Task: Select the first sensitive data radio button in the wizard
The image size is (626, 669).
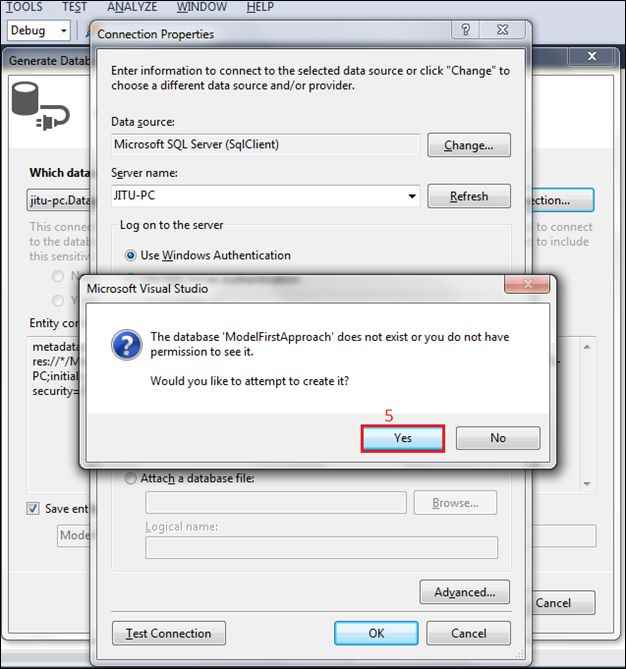Action: [58, 276]
